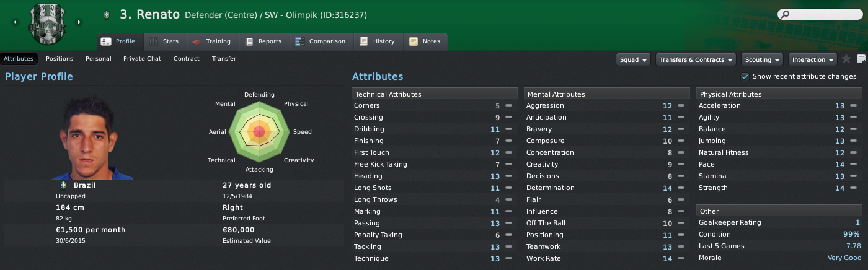Open the Private Chat section
The width and height of the screenshot is (868, 270).
click(142, 59)
